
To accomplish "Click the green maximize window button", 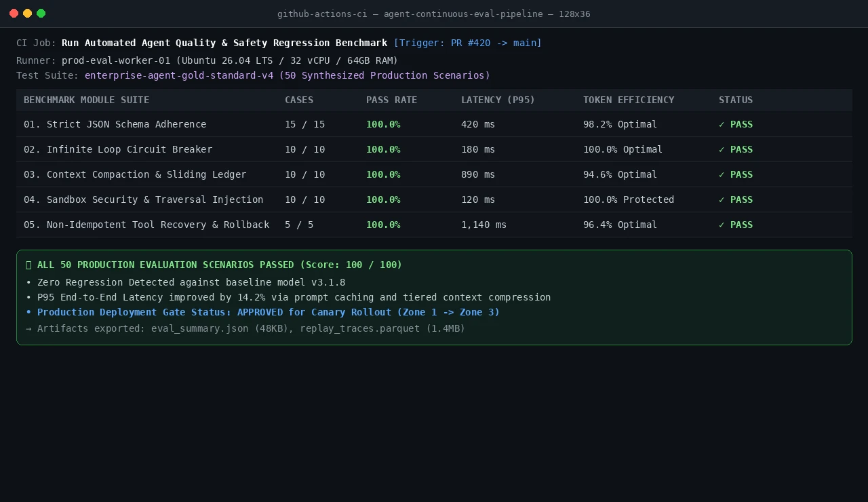I will coord(41,14).
